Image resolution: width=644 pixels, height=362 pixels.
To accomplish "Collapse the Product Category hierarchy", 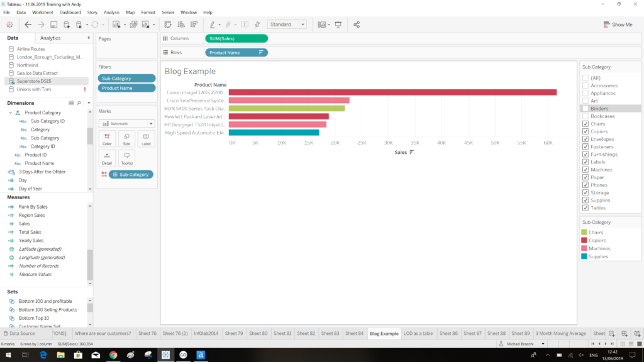I will click(11, 112).
